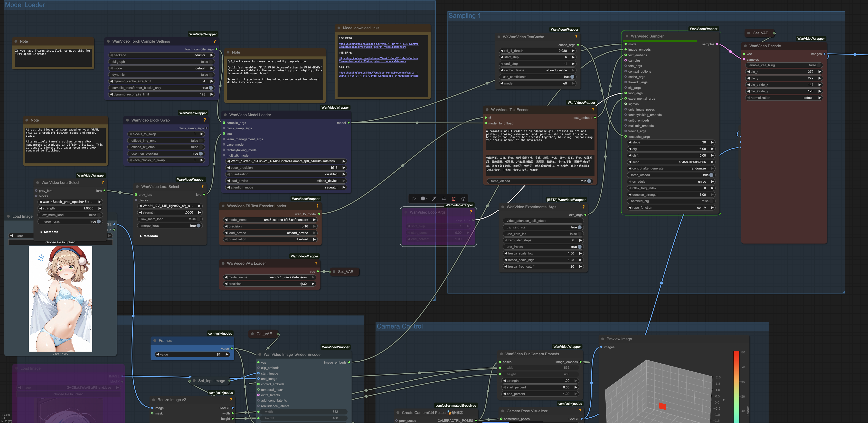Increase steps value in WanVideo Sampler
The height and width of the screenshot is (423, 868).
click(712, 142)
